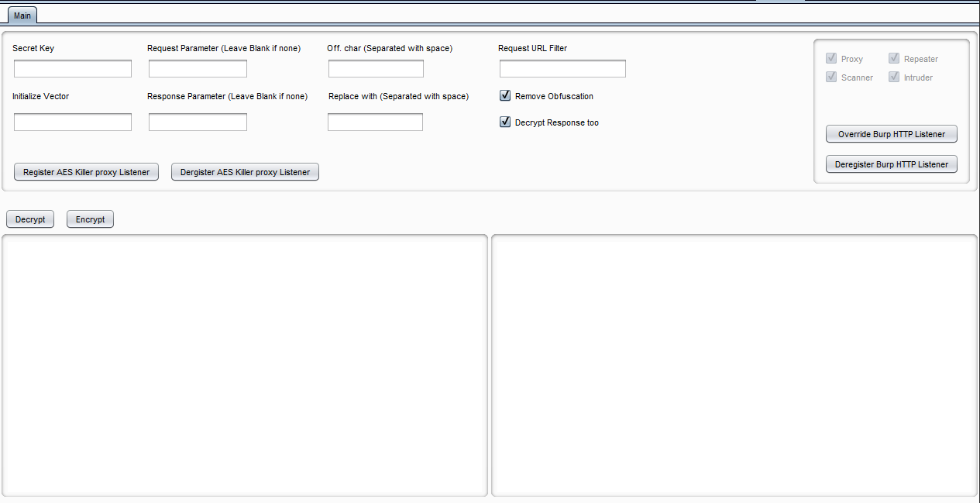Click Override Burp HTTP Listener
The image size is (980, 503).
click(x=891, y=133)
